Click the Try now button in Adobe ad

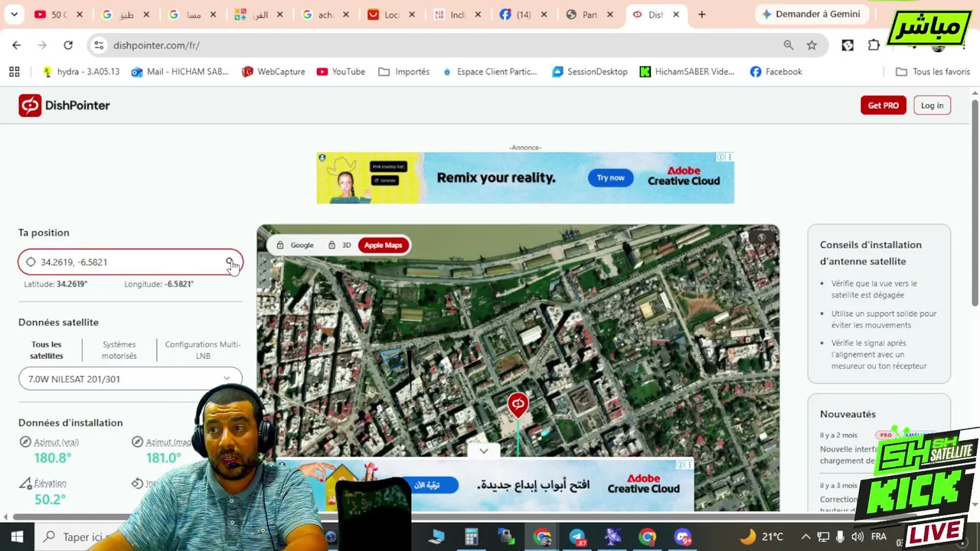click(x=610, y=178)
